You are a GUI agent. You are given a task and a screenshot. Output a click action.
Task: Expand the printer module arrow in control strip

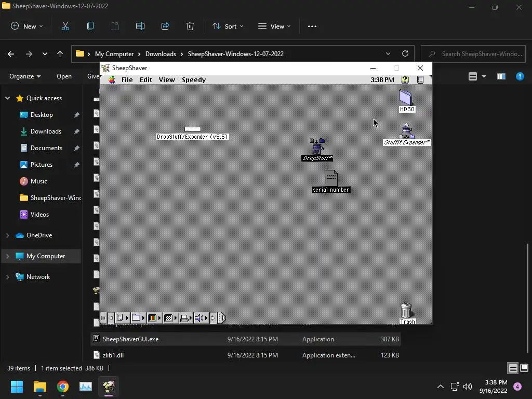point(191,318)
